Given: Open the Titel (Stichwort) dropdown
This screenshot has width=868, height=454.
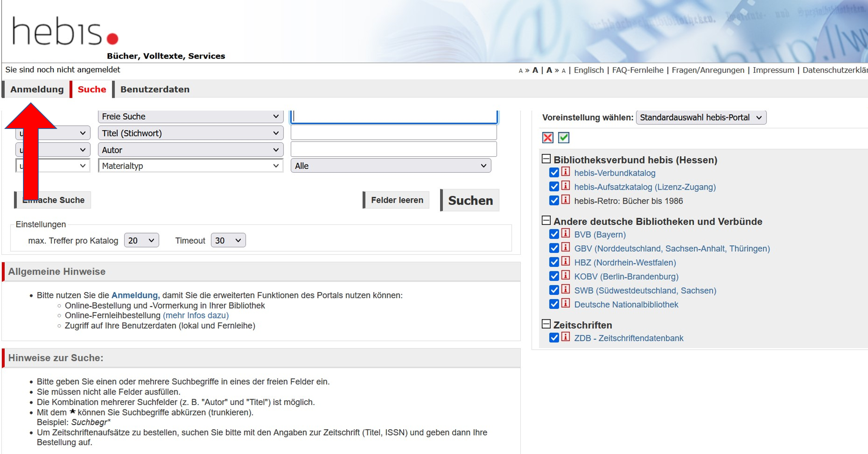Looking at the screenshot, I should [191, 133].
